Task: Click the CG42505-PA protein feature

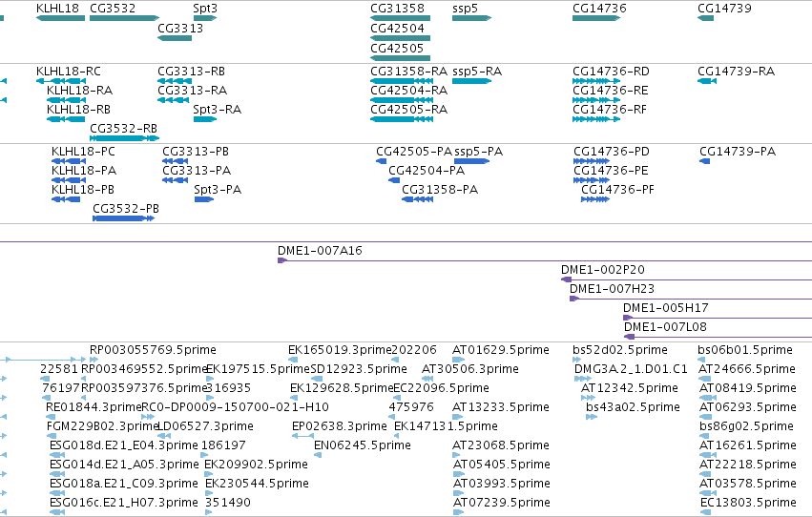Action: pos(381,161)
